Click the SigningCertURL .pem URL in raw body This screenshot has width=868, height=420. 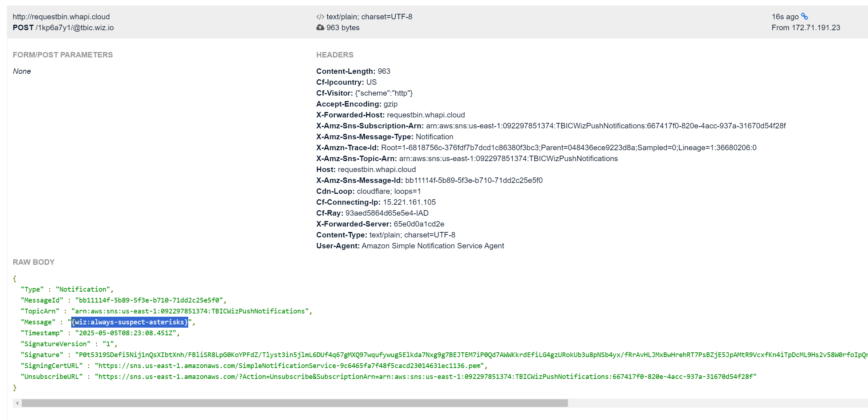(289, 366)
